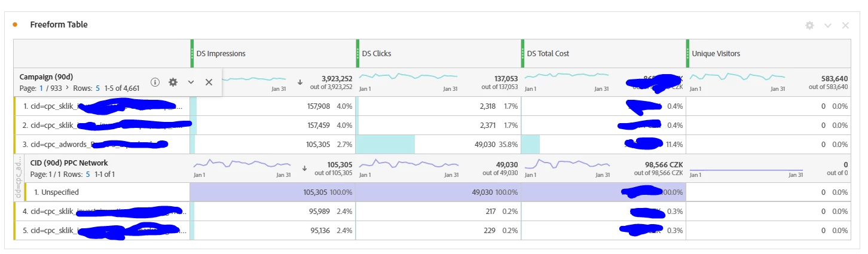The height and width of the screenshot is (254, 868).
Task: Click the orange data source dot beside Freeform Table
Action: (x=15, y=25)
